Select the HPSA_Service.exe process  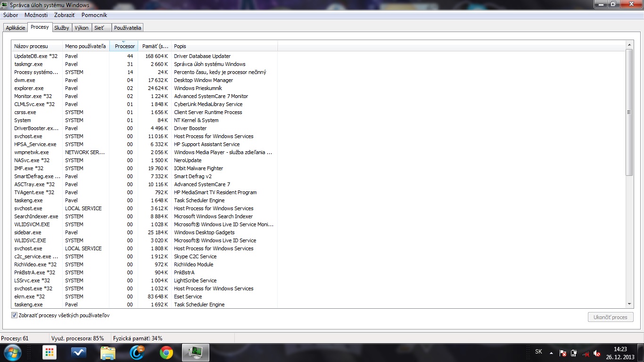145,144
